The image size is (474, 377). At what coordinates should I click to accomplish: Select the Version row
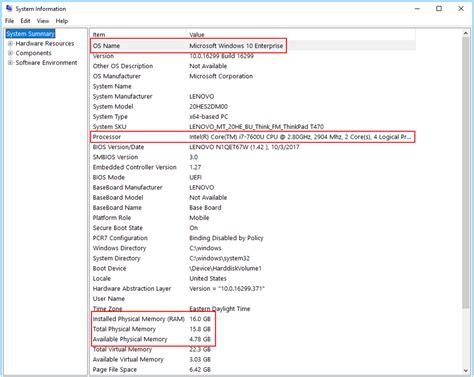pyautogui.click(x=253, y=56)
